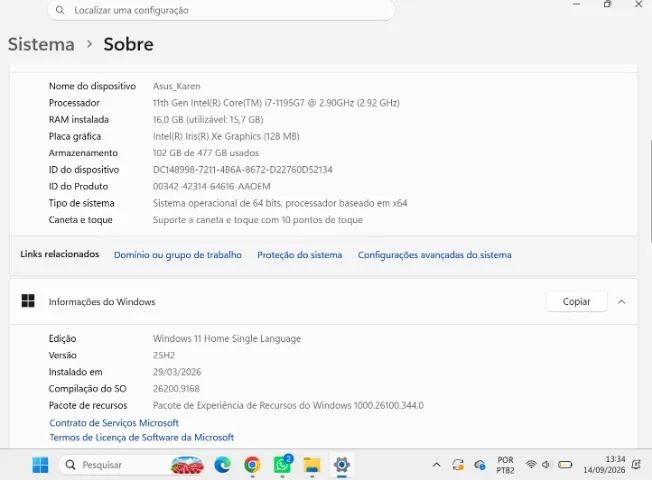Open the Wi-Fi network tray icon
This screenshot has width=652, height=480.
[531, 464]
